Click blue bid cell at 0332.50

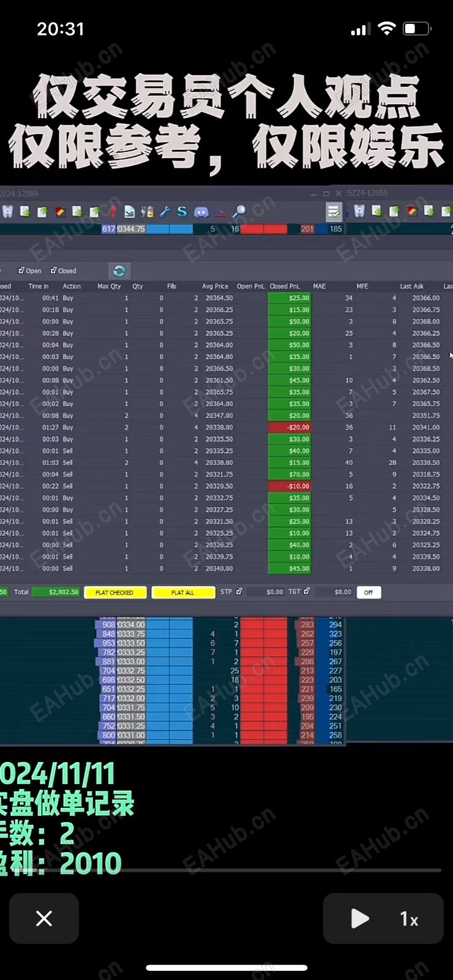pos(170,680)
